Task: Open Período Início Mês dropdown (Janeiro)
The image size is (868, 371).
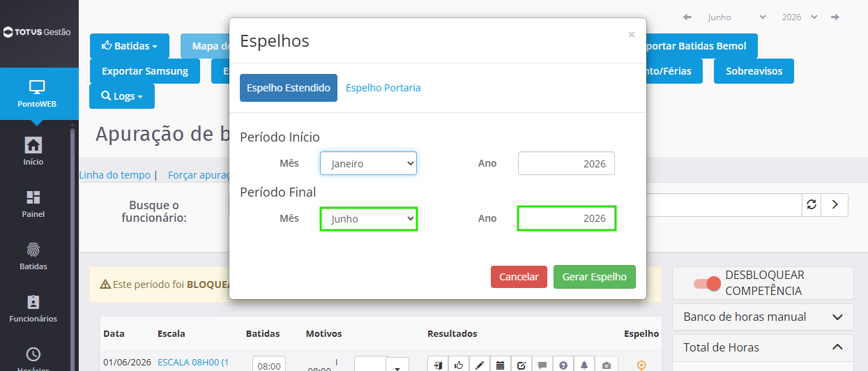Action: pyautogui.click(x=368, y=163)
